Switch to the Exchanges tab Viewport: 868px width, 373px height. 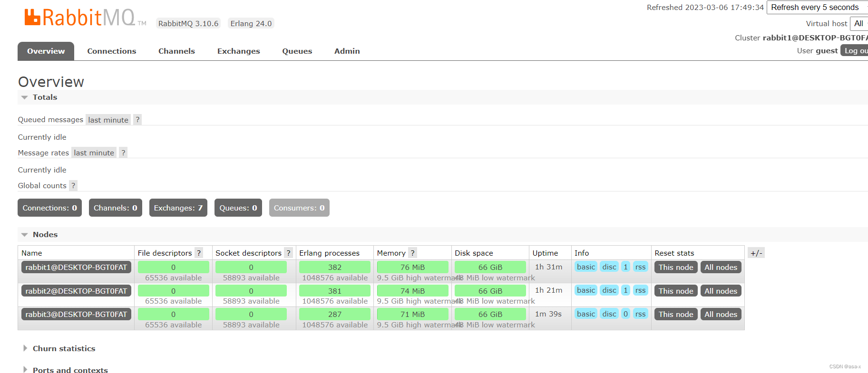click(238, 51)
